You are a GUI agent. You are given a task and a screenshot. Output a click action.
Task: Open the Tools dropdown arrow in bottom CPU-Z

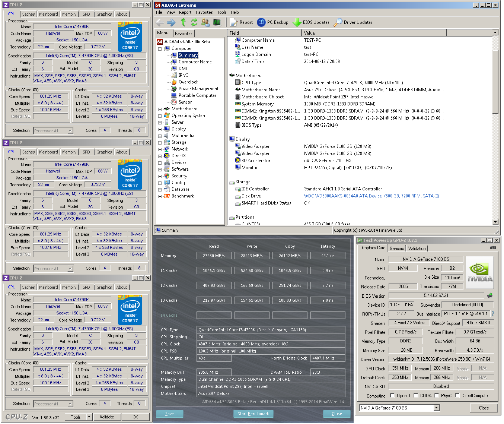point(89,417)
